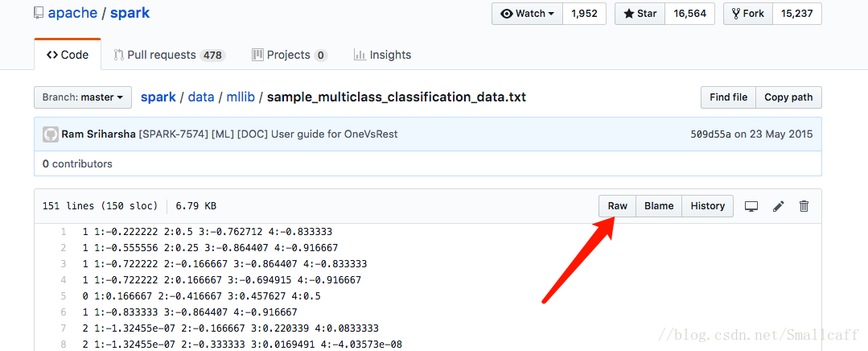Viewport: 868px width, 351px height.
Task: View the 16,564 stargazers count
Action: 689,14
